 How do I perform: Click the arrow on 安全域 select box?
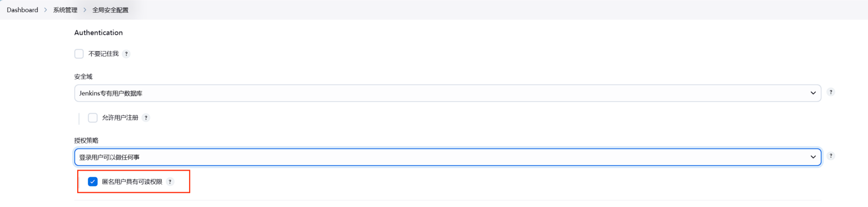pos(813,93)
